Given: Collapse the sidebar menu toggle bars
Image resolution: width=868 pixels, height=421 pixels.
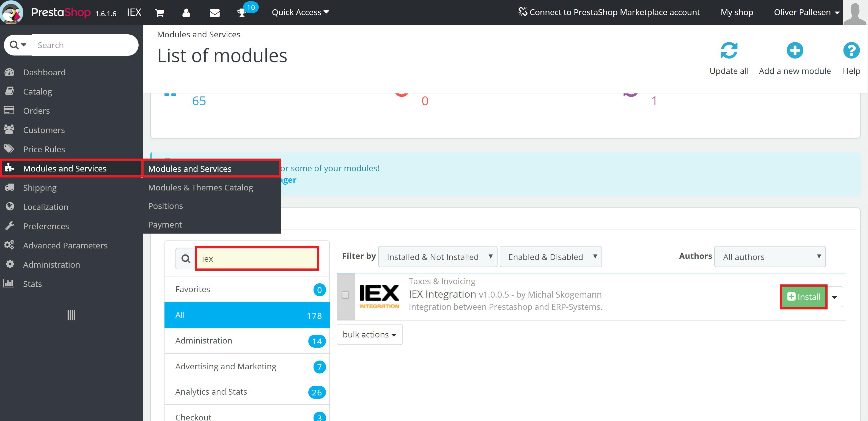Looking at the screenshot, I should click(72, 315).
